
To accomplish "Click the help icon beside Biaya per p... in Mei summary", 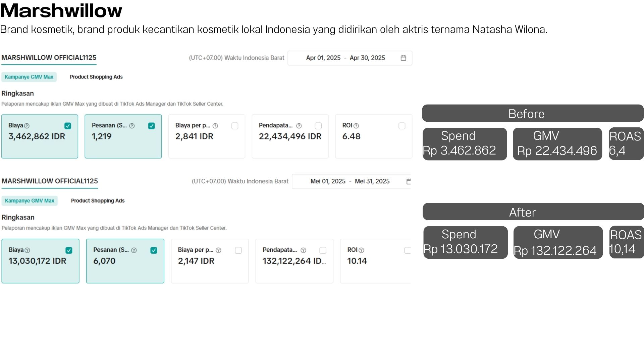I will pos(218,250).
